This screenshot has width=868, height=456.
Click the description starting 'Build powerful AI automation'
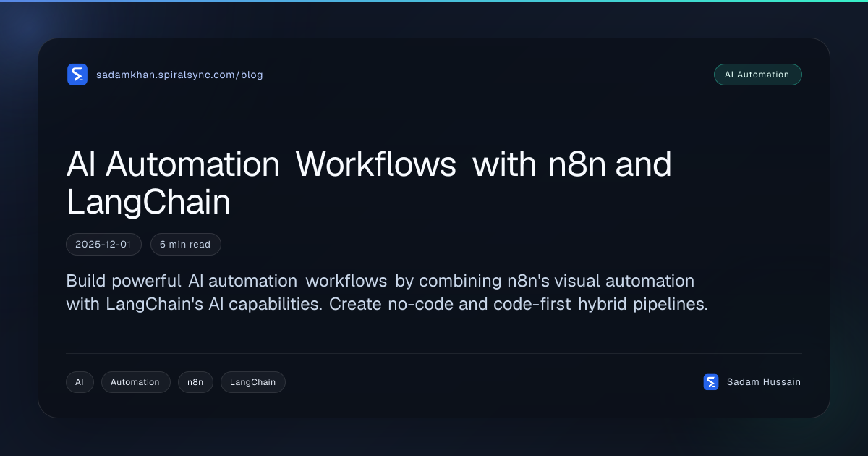[x=387, y=292]
